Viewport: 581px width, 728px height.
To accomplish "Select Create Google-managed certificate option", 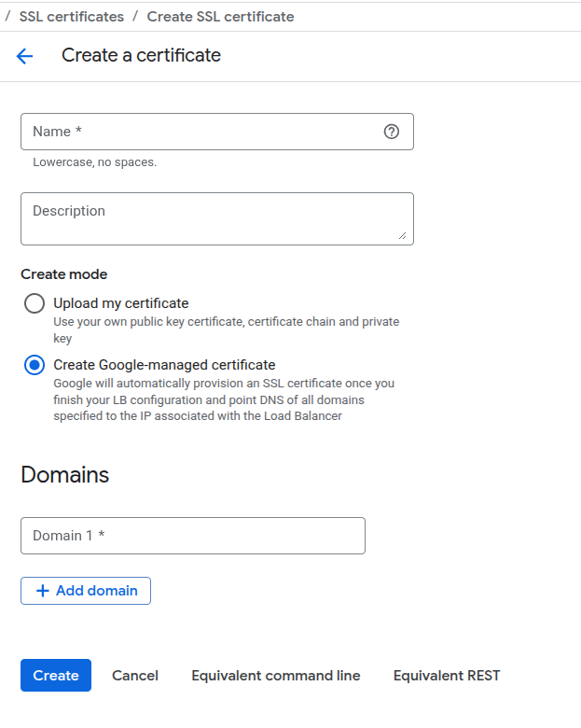I will tap(35, 365).
